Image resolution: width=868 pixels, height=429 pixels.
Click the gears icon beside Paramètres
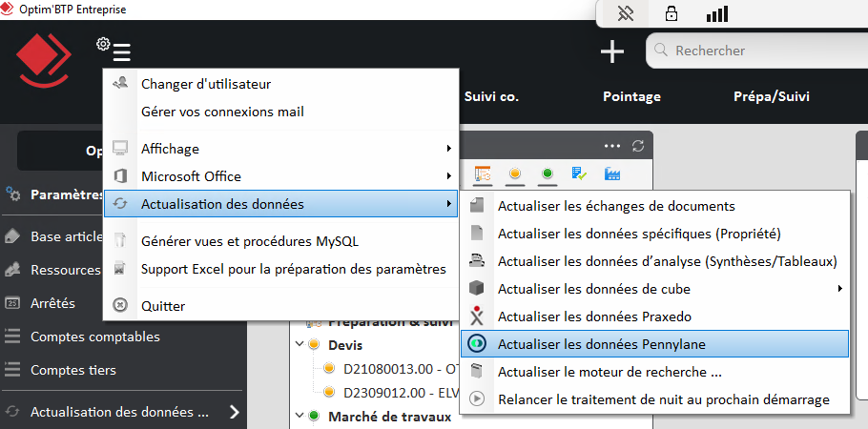pos(12,194)
